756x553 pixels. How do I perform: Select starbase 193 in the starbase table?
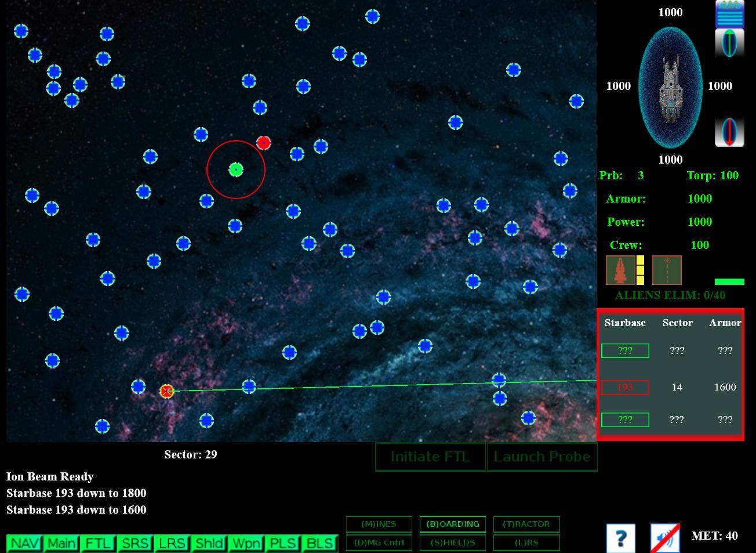click(625, 387)
